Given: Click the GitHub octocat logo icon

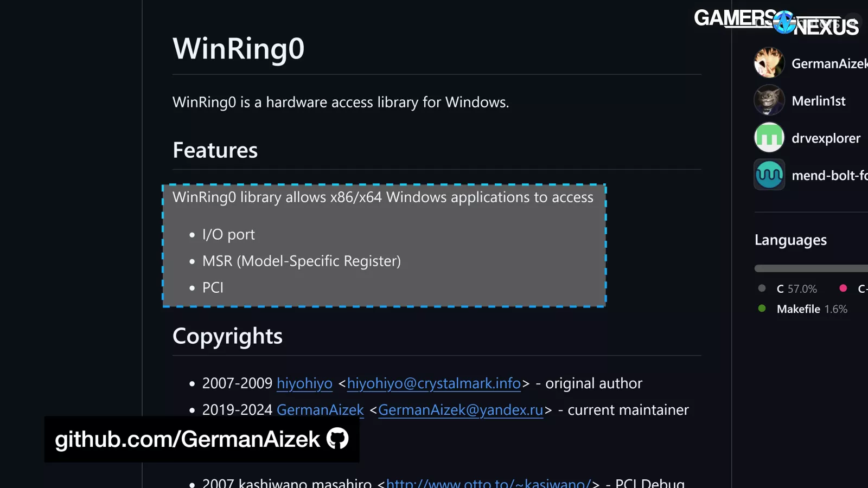Looking at the screenshot, I should coord(337,439).
